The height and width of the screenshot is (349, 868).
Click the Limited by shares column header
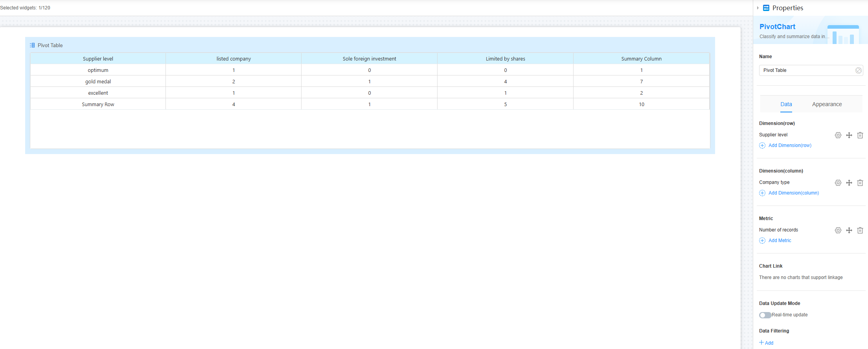click(x=506, y=59)
